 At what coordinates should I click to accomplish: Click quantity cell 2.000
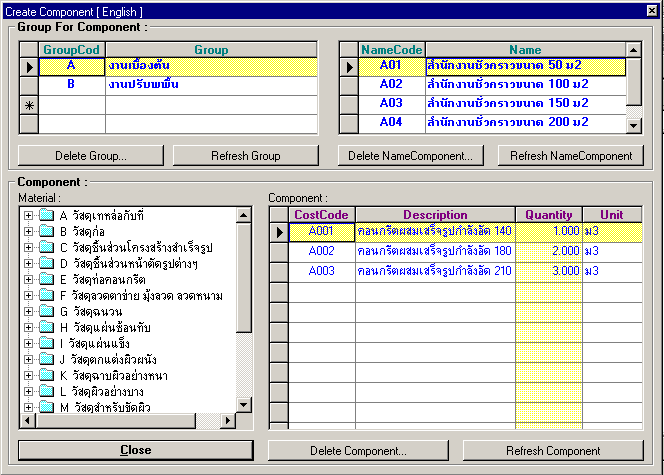point(549,251)
